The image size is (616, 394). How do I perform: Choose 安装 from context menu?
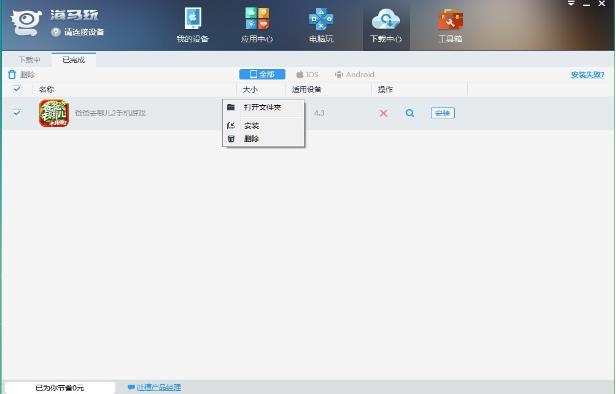point(263,126)
